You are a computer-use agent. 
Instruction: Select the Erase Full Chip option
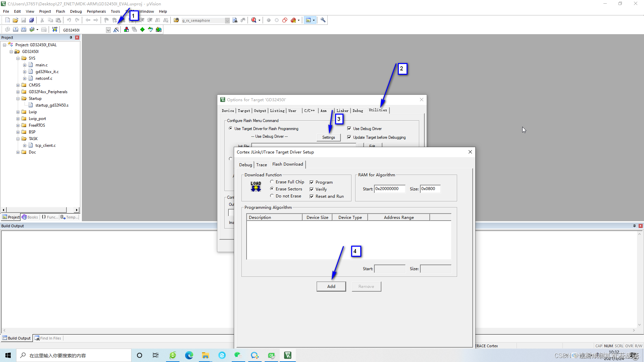pyautogui.click(x=272, y=182)
